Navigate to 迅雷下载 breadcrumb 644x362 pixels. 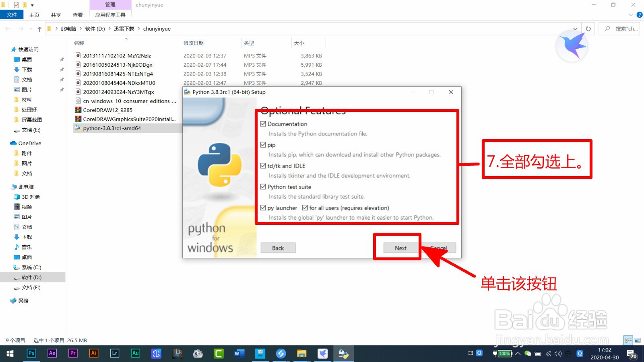pyautogui.click(x=124, y=29)
